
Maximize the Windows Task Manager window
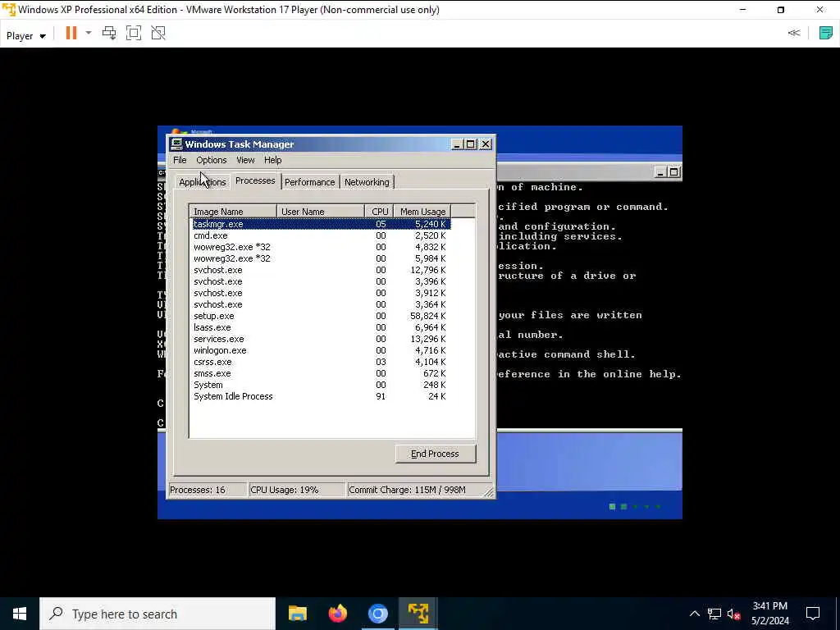471,144
